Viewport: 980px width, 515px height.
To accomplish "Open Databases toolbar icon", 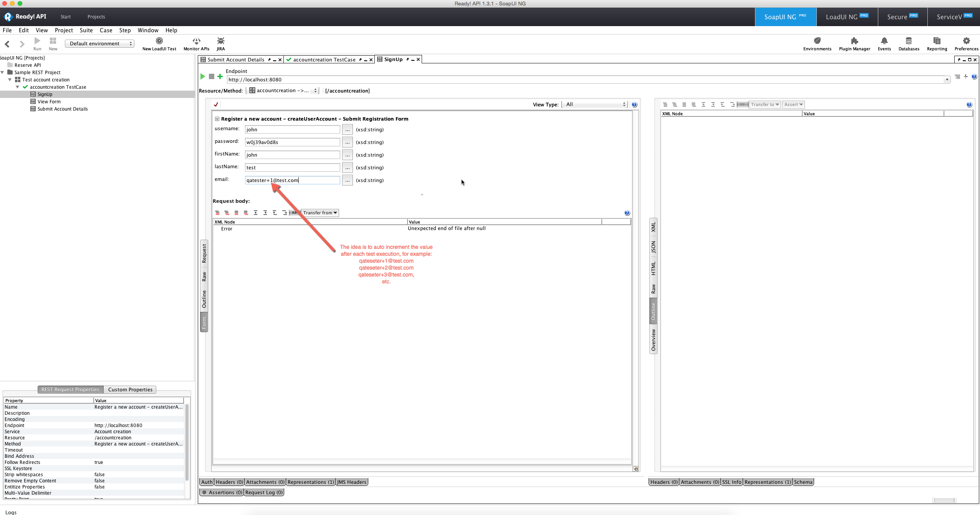I will coord(909,41).
